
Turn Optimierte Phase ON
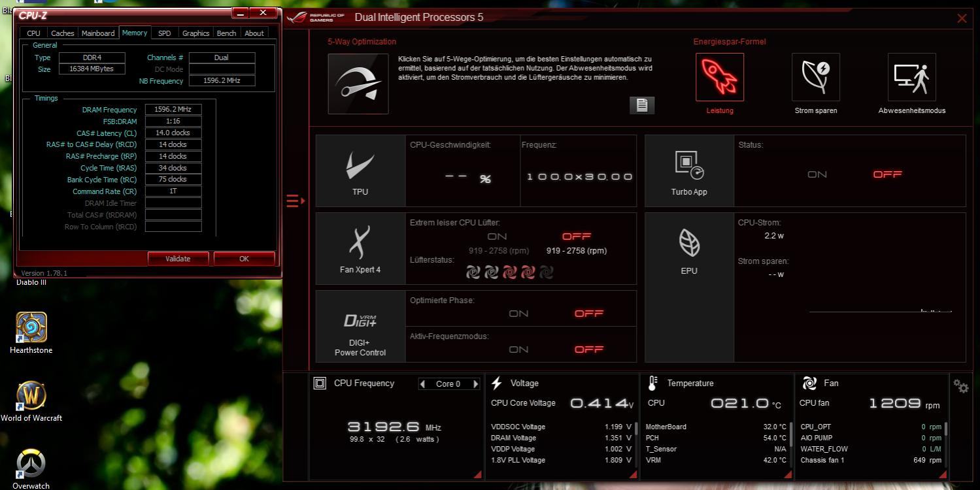click(x=518, y=314)
